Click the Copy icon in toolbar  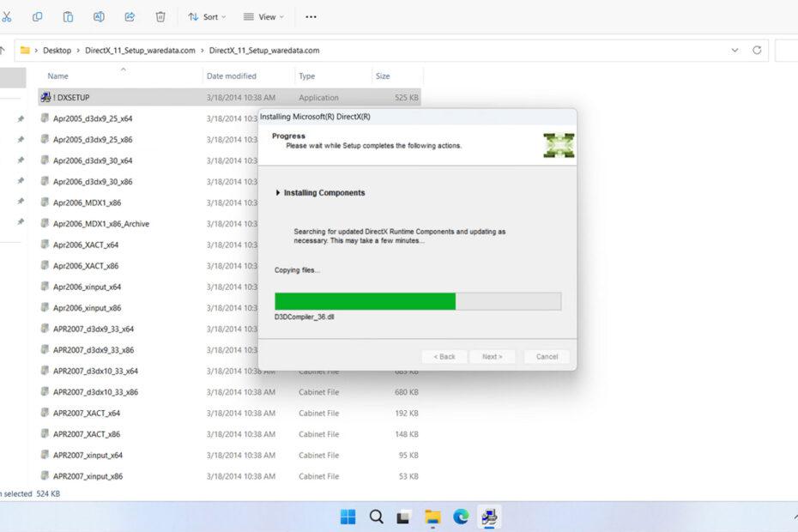click(37, 17)
